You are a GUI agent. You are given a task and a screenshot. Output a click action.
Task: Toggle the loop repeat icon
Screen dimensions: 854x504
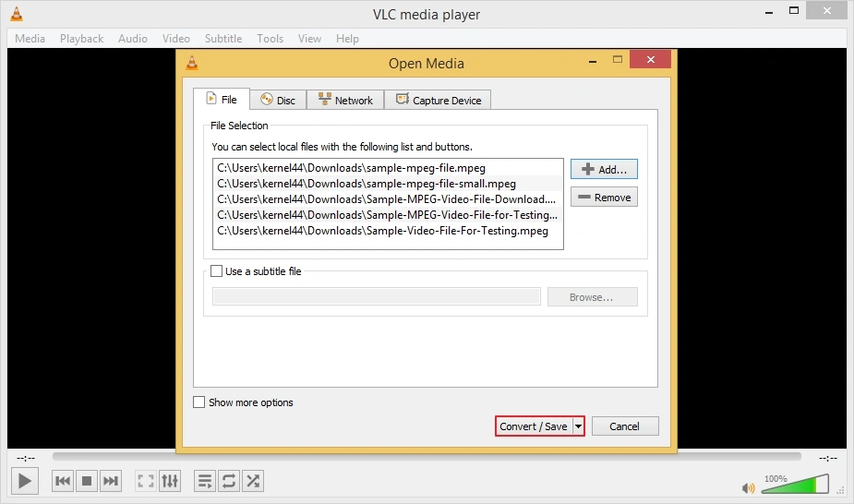(229, 481)
